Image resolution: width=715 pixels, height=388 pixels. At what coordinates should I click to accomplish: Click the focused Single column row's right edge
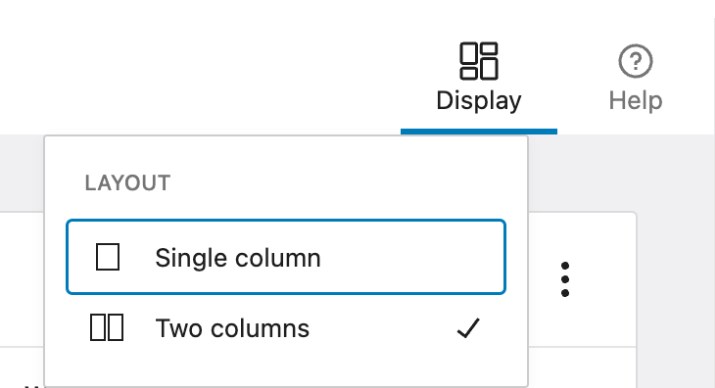pyautogui.click(x=499, y=257)
